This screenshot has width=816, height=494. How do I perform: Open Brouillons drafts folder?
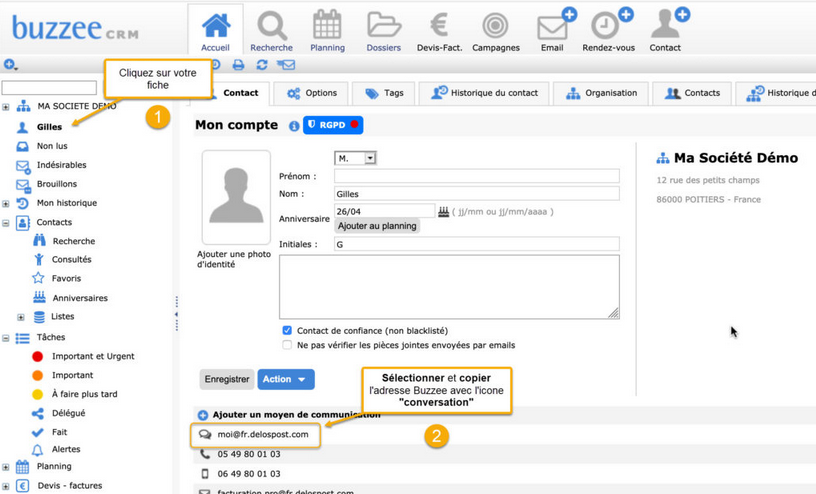click(x=57, y=184)
